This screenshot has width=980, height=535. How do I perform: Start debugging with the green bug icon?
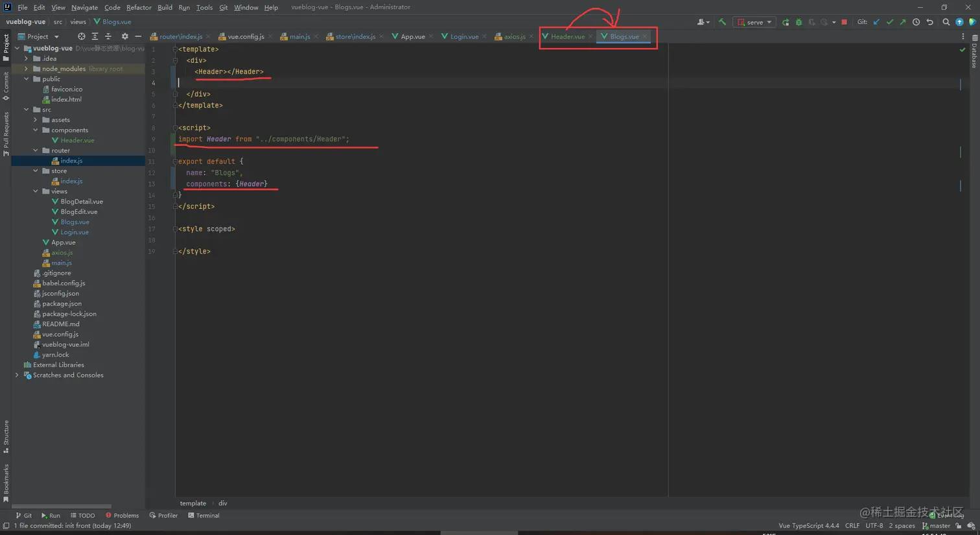pyautogui.click(x=799, y=22)
